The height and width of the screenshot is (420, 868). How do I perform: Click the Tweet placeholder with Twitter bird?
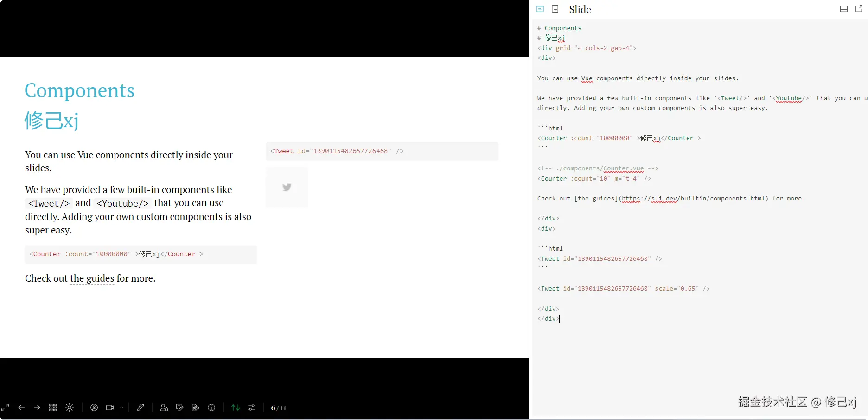coord(287,187)
